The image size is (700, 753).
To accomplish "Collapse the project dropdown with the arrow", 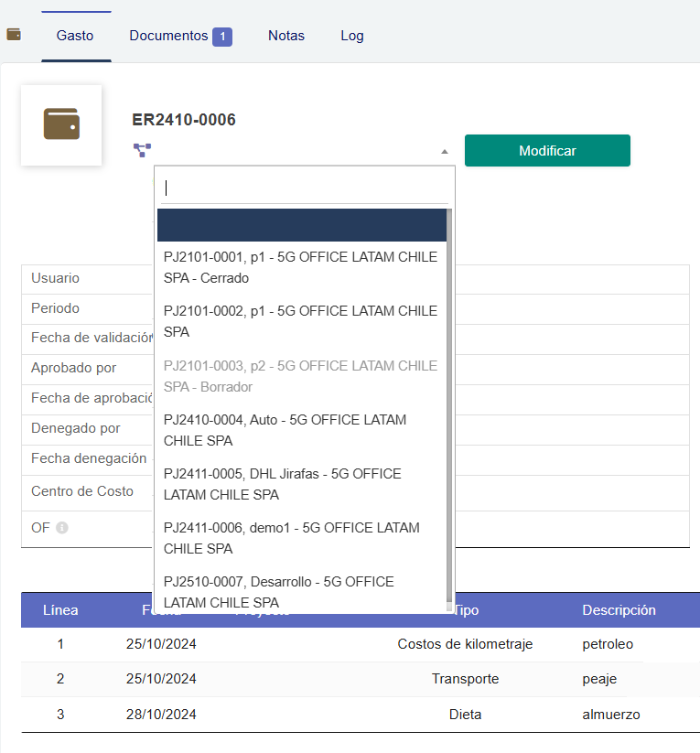I will (x=444, y=151).
